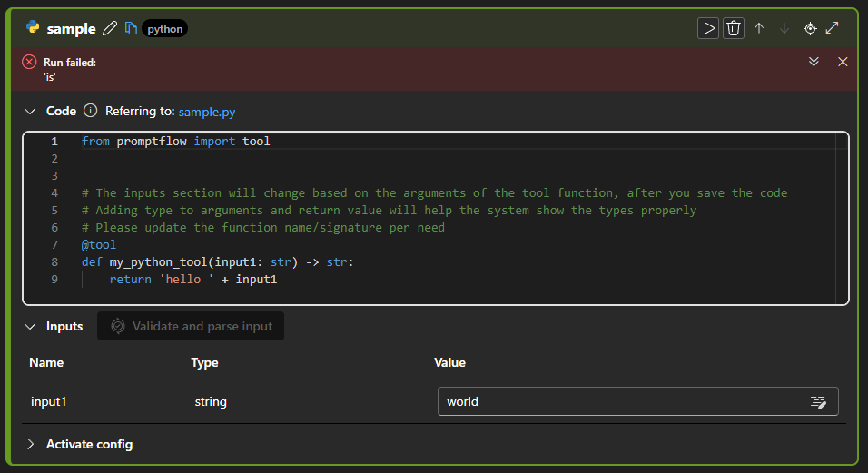The height and width of the screenshot is (473, 868).
Task: Click code line 1 import statement
Action: 175,141
